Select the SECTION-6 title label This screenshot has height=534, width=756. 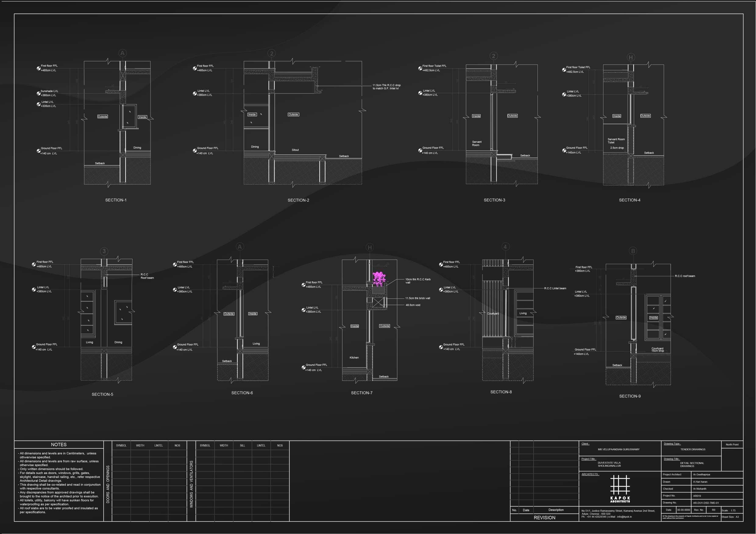tap(242, 393)
